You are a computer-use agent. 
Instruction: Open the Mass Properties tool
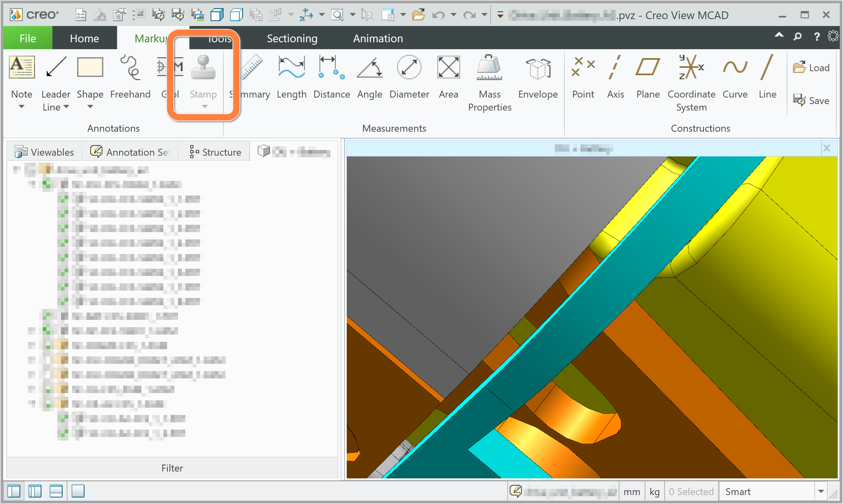click(489, 79)
